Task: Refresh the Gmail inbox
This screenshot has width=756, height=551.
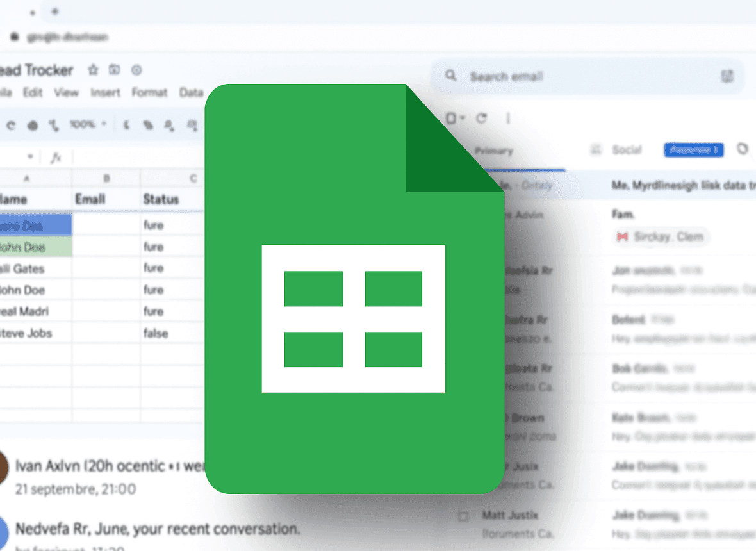Action: (481, 118)
